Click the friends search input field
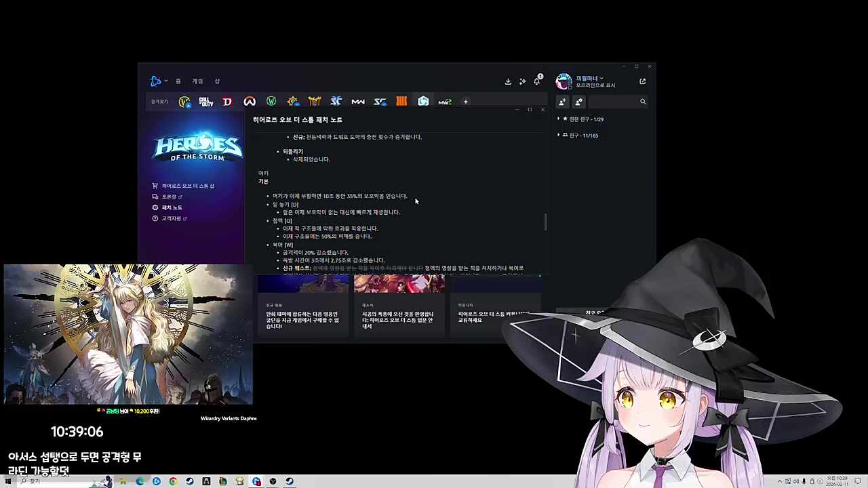This screenshot has height=488, width=868. (x=614, y=102)
